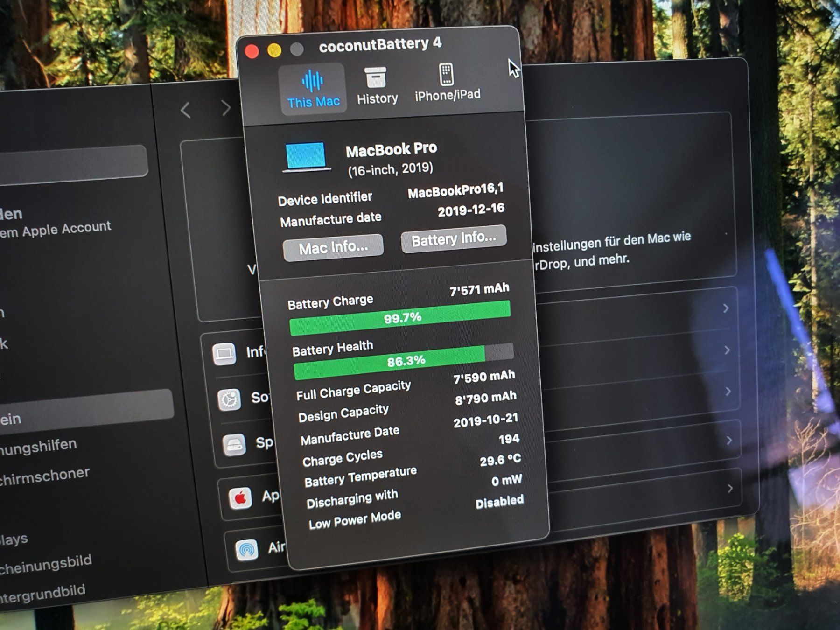Select the This Mac tab in coconutBattery

(313, 89)
